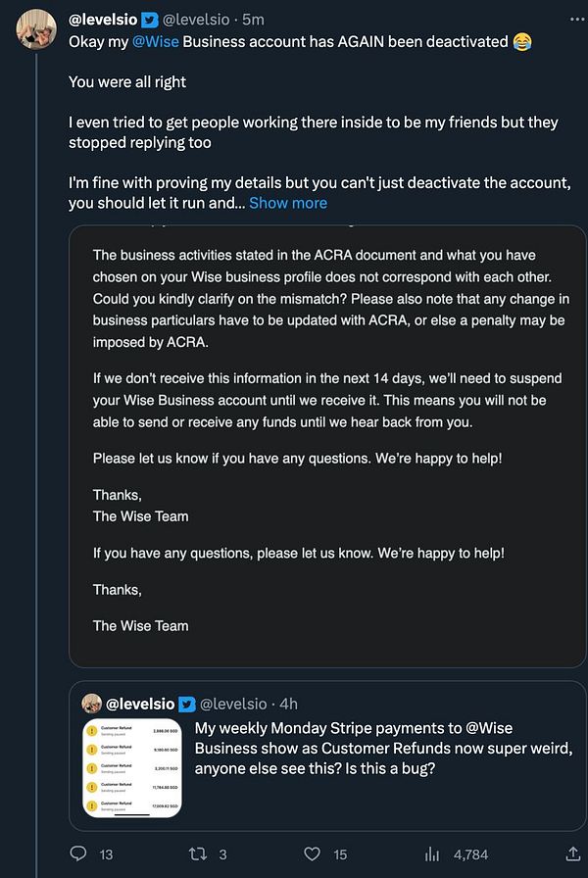Click the retweet icon
This screenshot has height=878, width=588.
click(196, 854)
